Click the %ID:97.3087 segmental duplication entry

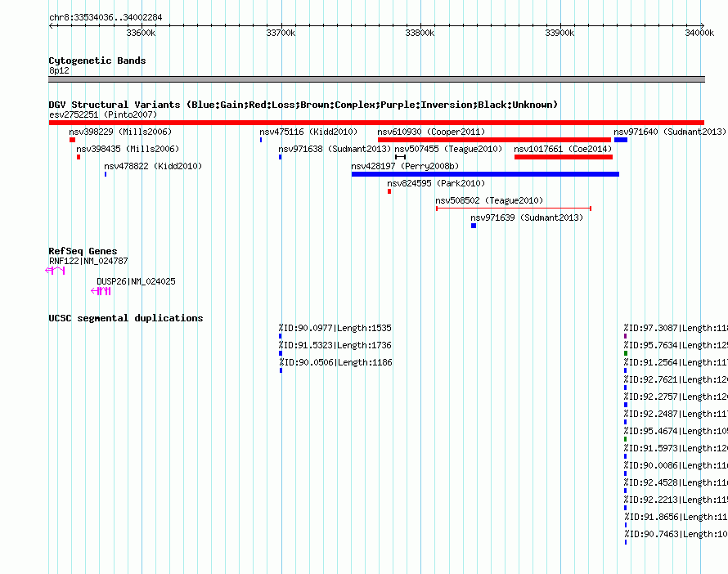676,328
